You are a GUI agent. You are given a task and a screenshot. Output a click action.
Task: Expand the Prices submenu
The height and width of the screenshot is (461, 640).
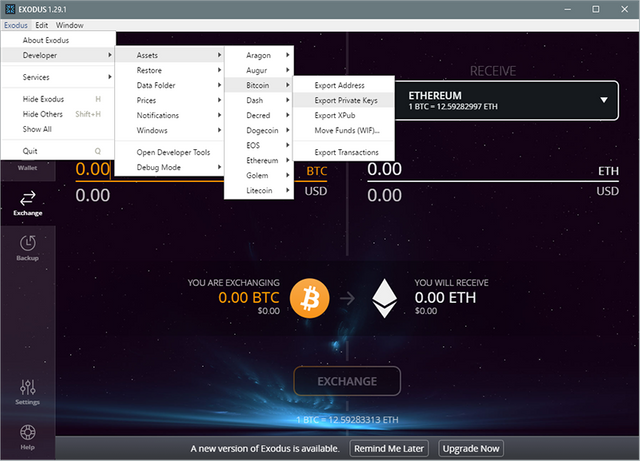click(x=169, y=100)
